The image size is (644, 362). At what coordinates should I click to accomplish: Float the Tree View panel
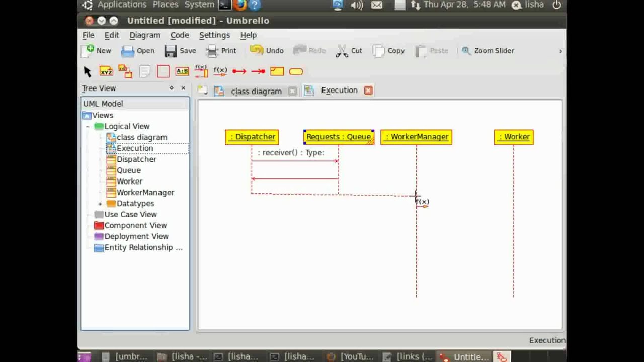(x=172, y=88)
